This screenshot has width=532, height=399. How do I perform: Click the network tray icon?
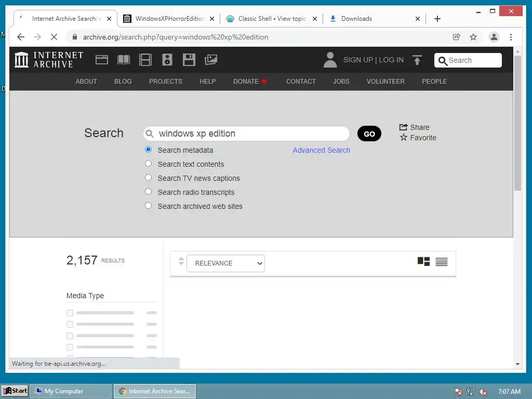471,392
